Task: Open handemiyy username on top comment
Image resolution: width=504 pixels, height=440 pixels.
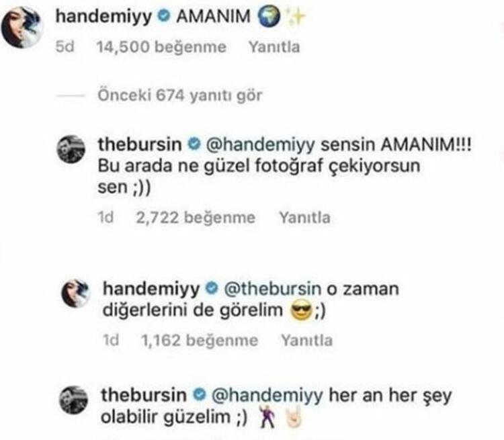Action: (x=103, y=17)
